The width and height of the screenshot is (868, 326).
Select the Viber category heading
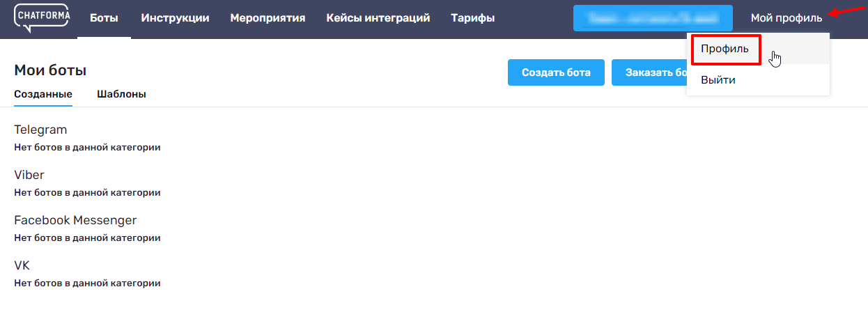coord(29,175)
